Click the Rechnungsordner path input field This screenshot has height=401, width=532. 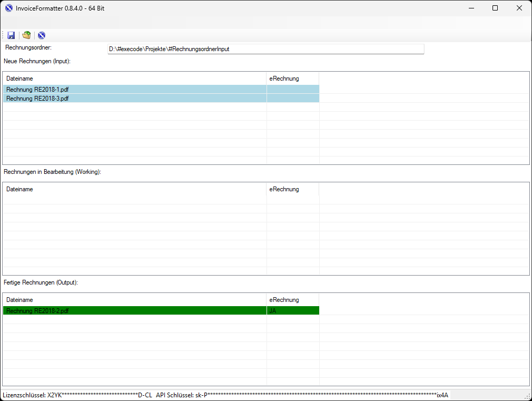tap(265, 49)
